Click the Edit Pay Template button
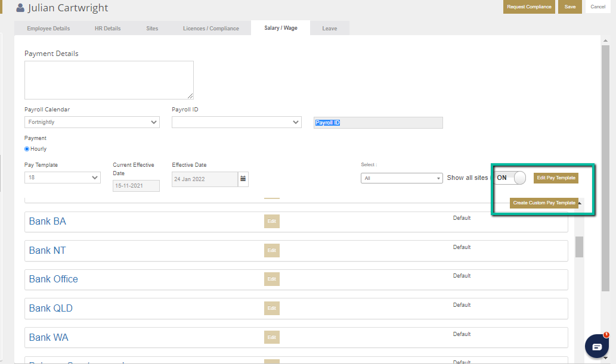 tap(556, 178)
